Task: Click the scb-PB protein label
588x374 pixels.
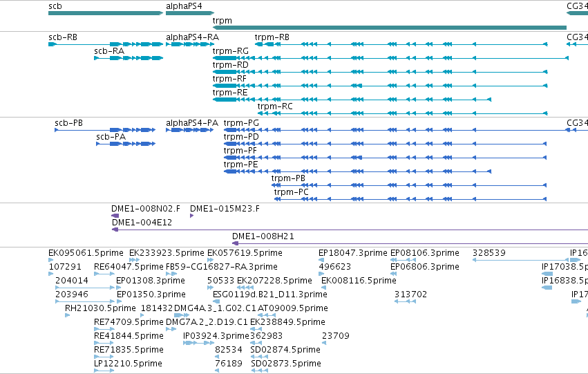Action: 68,123
